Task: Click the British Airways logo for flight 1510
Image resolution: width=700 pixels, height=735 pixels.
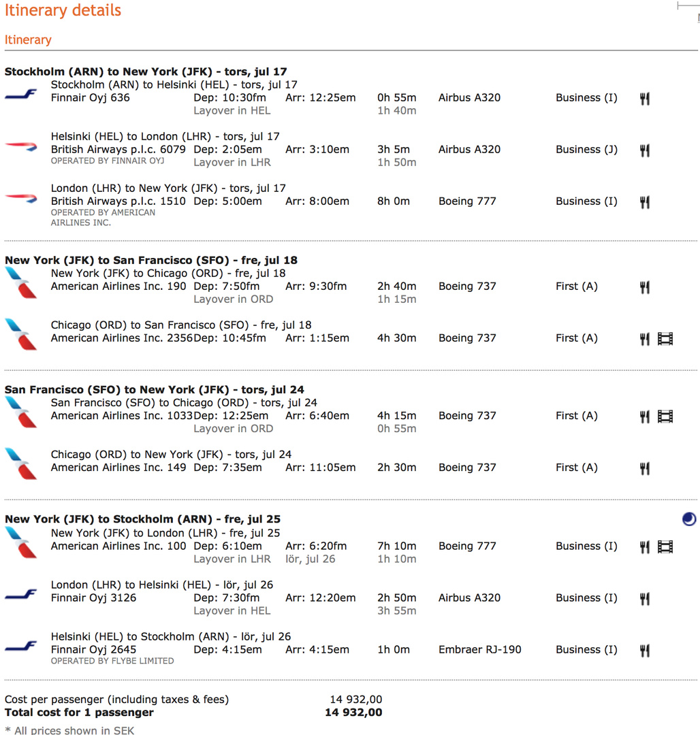Action: [21, 197]
